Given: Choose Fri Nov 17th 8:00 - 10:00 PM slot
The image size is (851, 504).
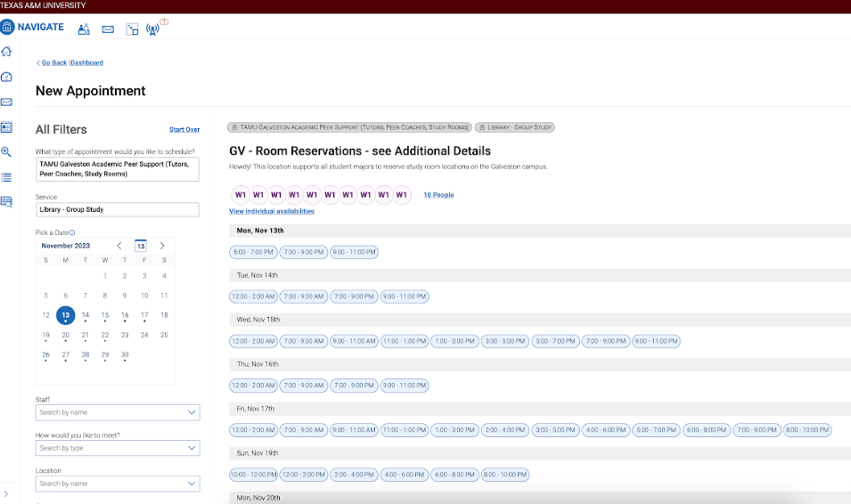Looking at the screenshot, I should 807,430.
